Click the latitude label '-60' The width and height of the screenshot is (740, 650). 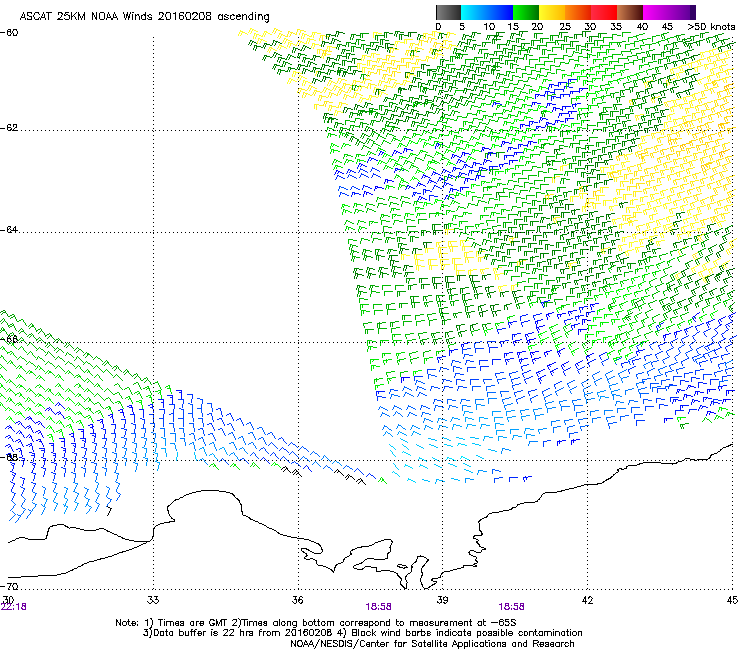9,32
